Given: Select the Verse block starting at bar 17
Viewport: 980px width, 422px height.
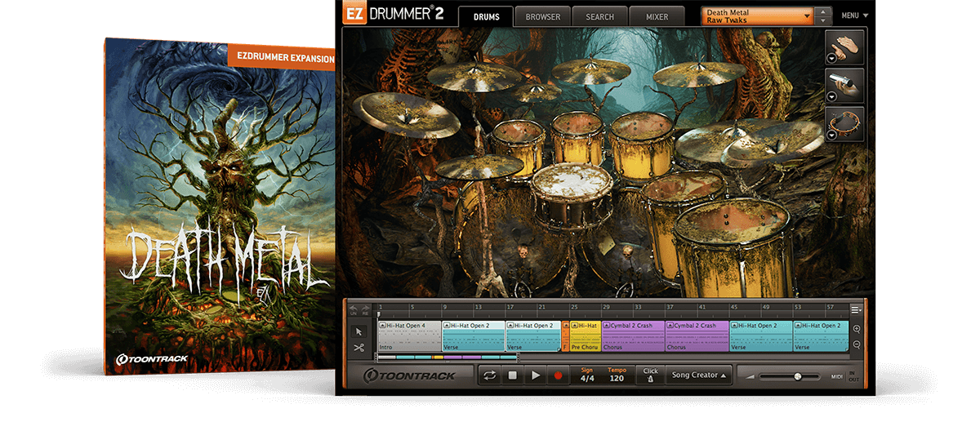Looking at the screenshot, I should (x=534, y=335).
